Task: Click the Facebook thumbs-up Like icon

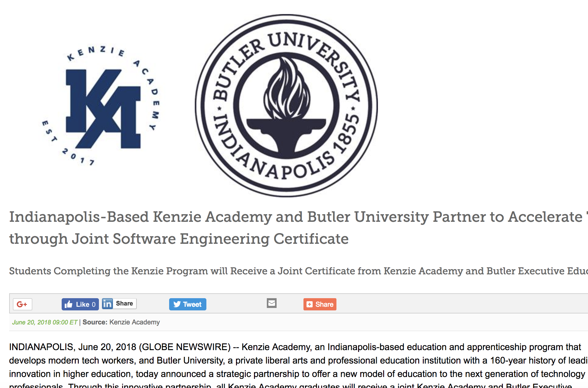Action: tap(69, 304)
